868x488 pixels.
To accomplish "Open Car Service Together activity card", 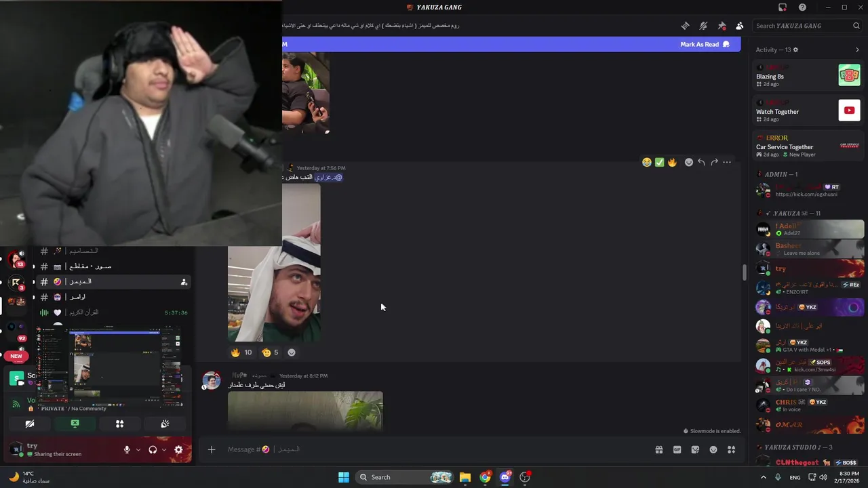I will click(x=808, y=146).
